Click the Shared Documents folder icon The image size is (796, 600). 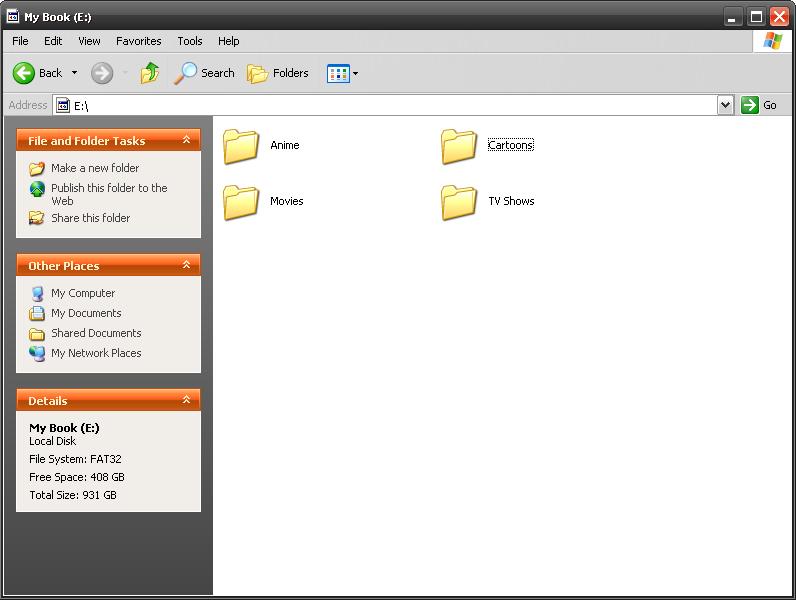pos(37,334)
